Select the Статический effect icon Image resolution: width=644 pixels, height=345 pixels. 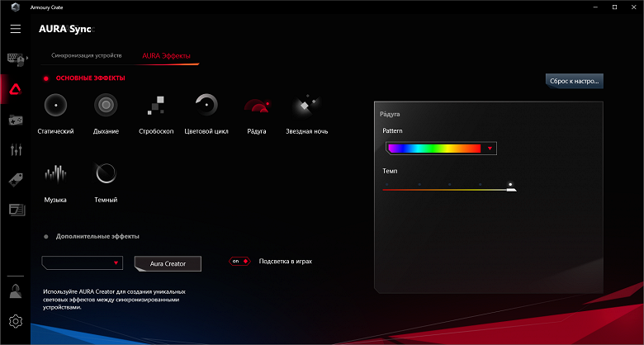(x=55, y=105)
